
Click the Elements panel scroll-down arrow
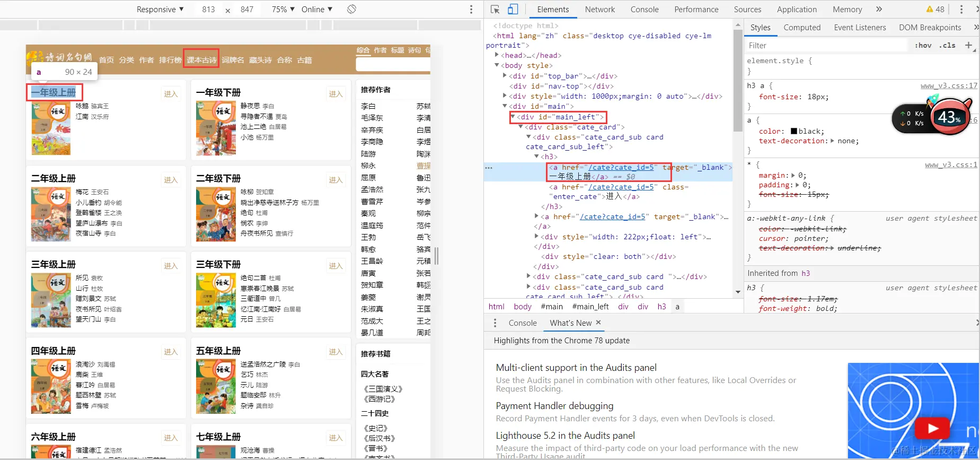738,292
